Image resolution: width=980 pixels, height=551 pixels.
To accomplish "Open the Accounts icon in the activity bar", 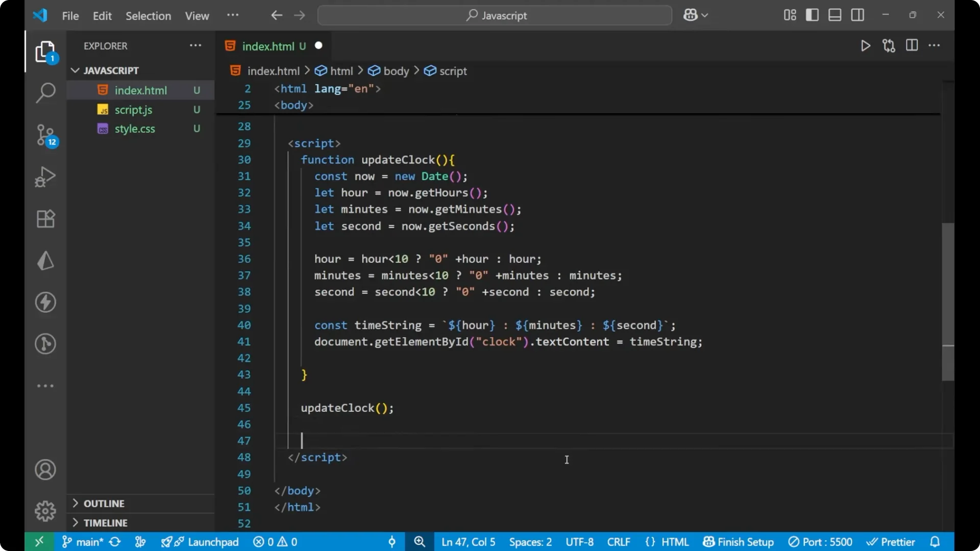I will click(x=45, y=469).
